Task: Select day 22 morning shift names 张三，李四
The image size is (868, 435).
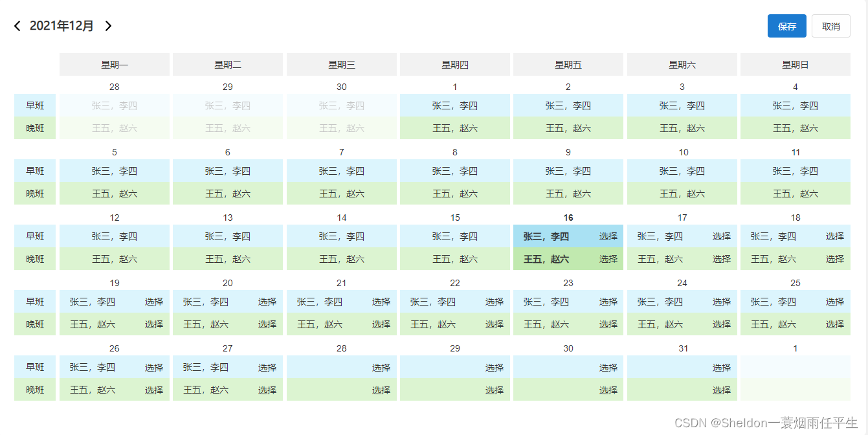Action: [433, 302]
